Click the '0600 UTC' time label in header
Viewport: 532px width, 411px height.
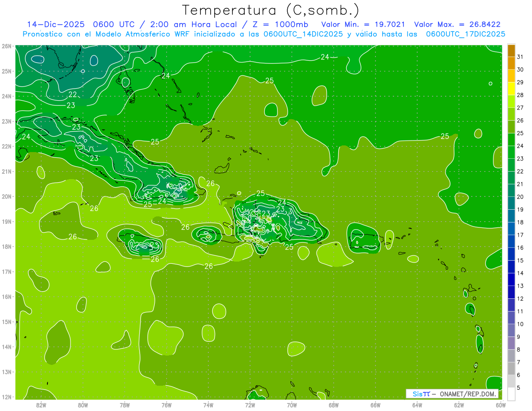point(114,24)
